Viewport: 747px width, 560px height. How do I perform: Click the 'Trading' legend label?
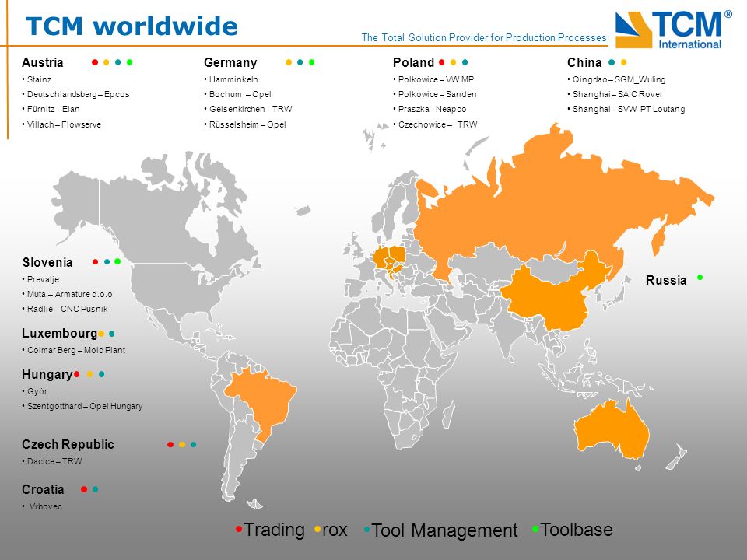coord(275,530)
